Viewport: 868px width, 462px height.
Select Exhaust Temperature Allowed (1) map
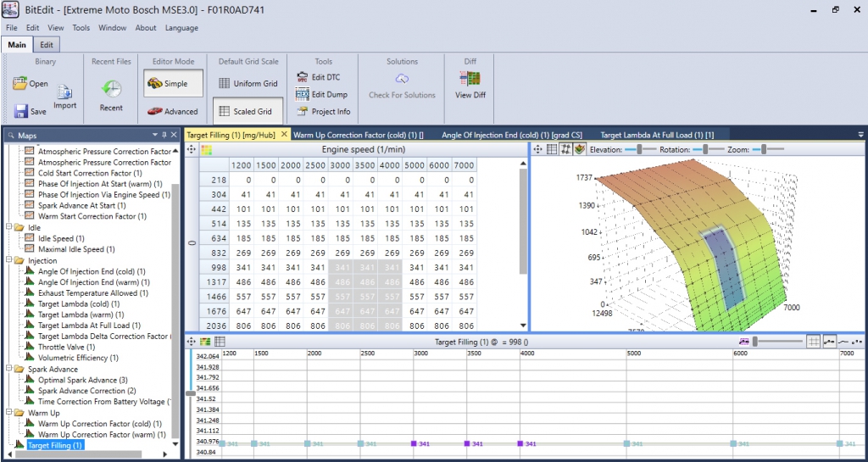(x=93, y=292)
